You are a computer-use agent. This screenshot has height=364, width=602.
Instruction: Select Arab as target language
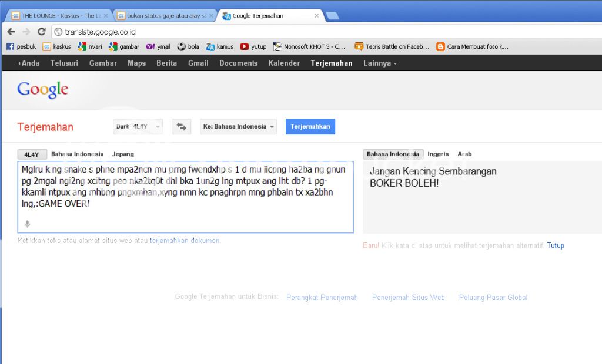pyautogui.click(x=464, y=154)
